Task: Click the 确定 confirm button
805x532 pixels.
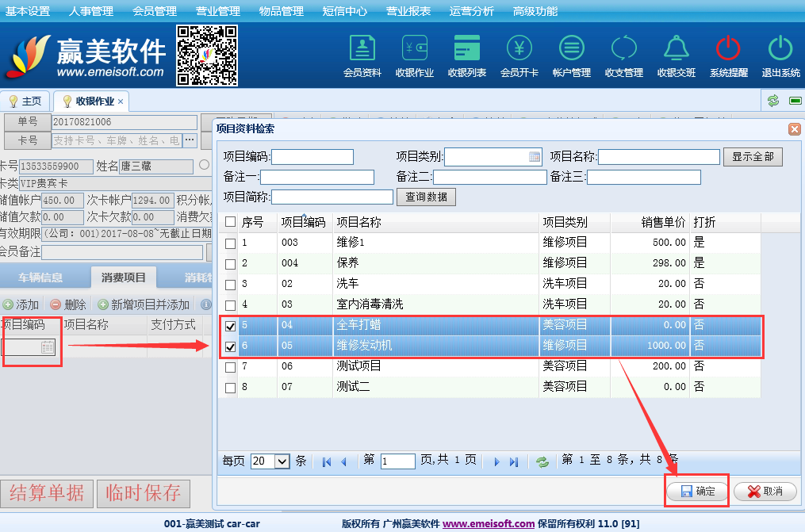Action: (696, 492)
